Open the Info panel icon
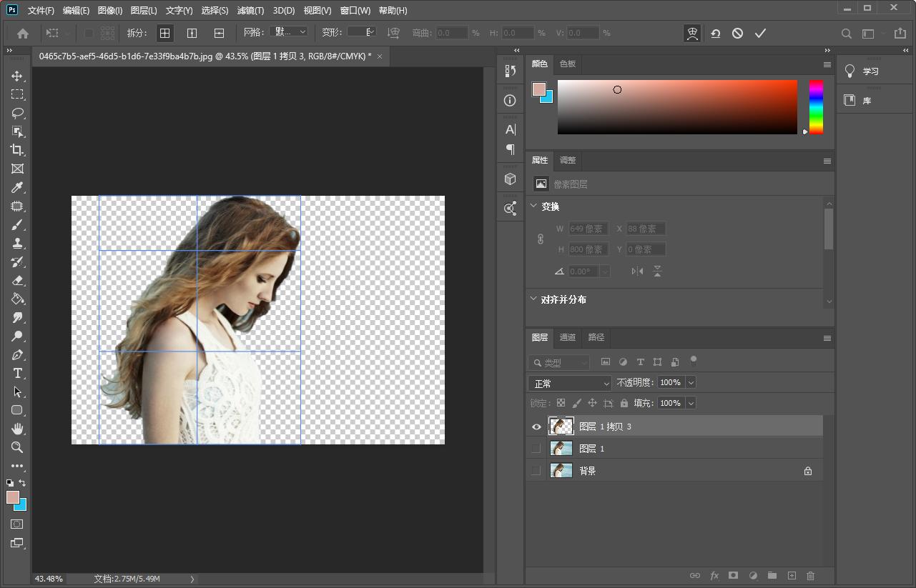 pos(509,100)
